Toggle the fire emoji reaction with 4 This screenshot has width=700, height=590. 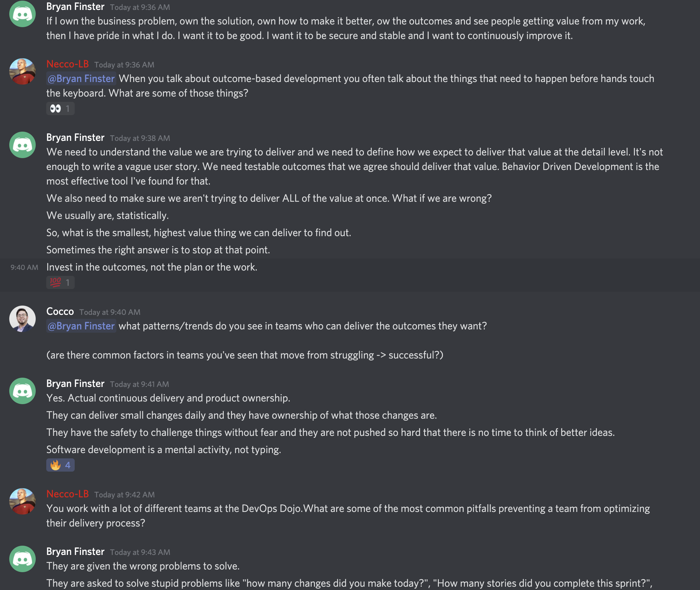click(60, 465)
